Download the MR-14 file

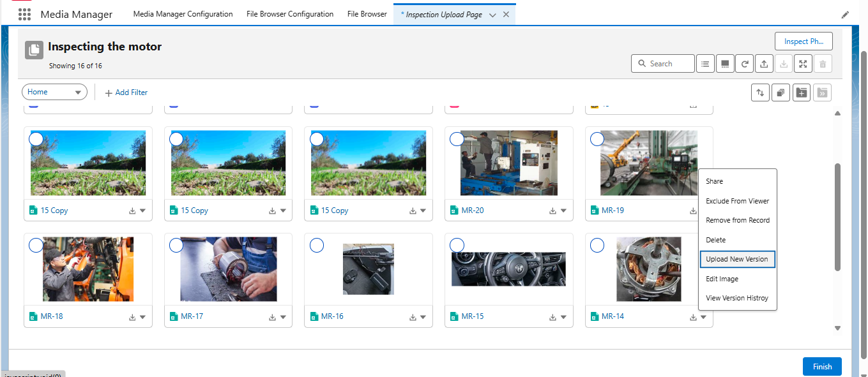click(x=693, y=316)
